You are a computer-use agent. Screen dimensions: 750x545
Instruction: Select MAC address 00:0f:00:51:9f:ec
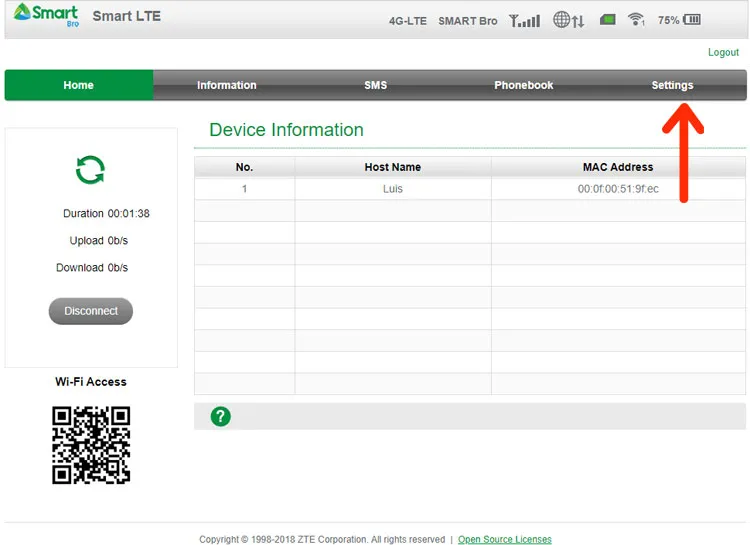618,189
